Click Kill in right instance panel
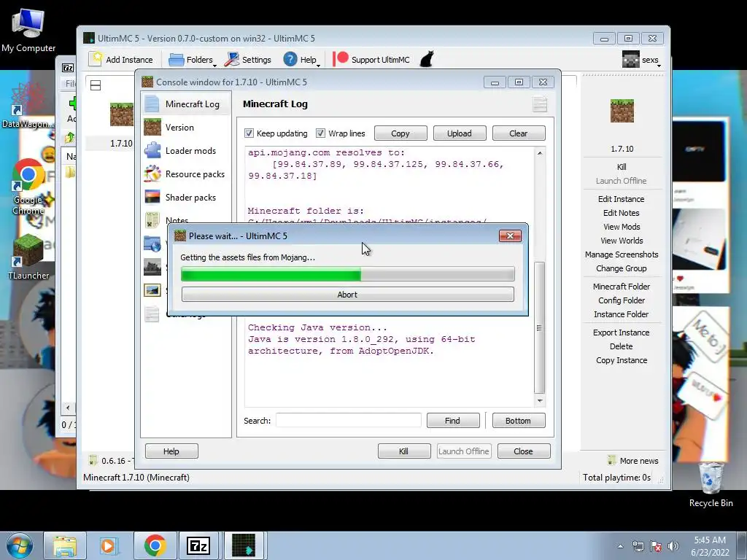The height and width of the screenshot is (560, 747). click(x=622, y=167)
